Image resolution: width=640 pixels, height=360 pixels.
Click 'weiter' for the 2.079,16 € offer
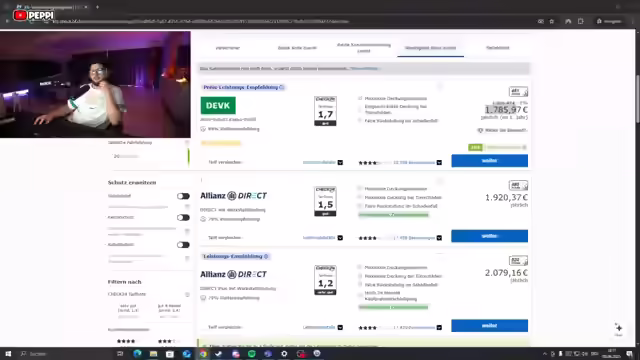489,326
